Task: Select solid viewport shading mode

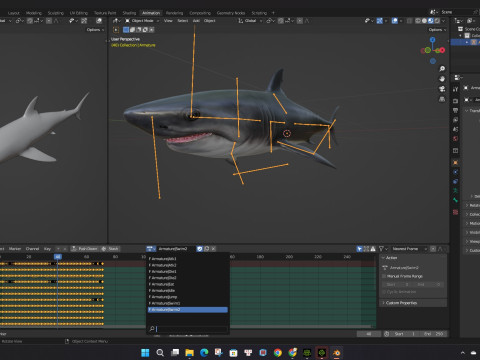Action: tap(424, 21)
